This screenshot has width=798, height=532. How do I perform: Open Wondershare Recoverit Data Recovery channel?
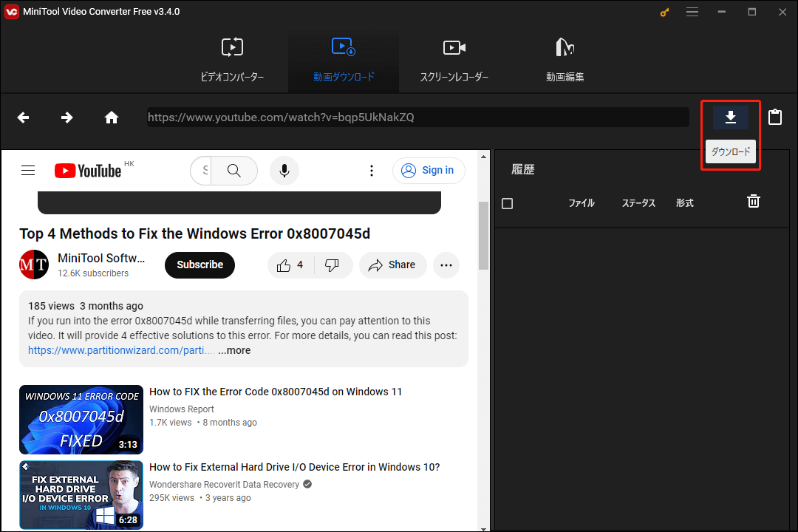[x=225, y=484]
